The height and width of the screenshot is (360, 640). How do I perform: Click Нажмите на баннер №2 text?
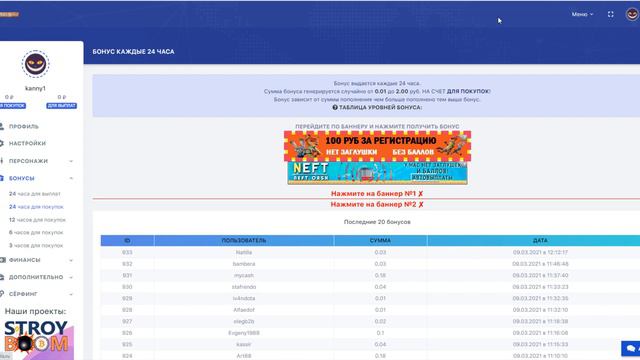[377, 204]
